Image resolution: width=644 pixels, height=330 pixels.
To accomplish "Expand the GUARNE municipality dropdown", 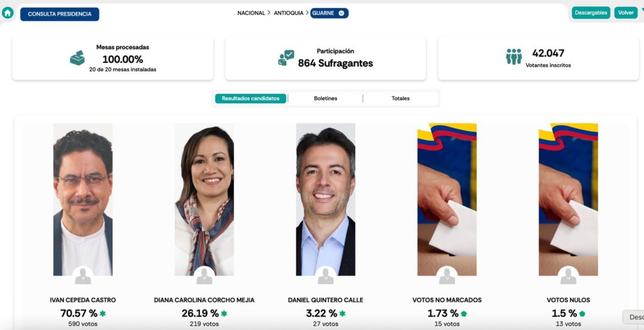I will coord(330,13).
